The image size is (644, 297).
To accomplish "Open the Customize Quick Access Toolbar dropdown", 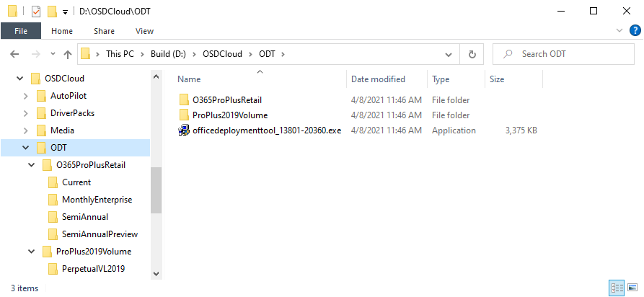I will [x=65, y=12].
